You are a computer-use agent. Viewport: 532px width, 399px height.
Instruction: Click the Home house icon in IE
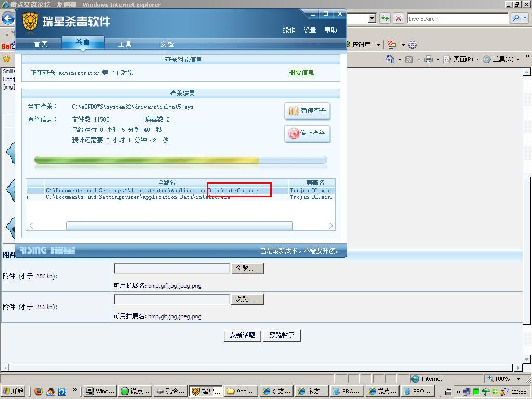coord(390,59)
